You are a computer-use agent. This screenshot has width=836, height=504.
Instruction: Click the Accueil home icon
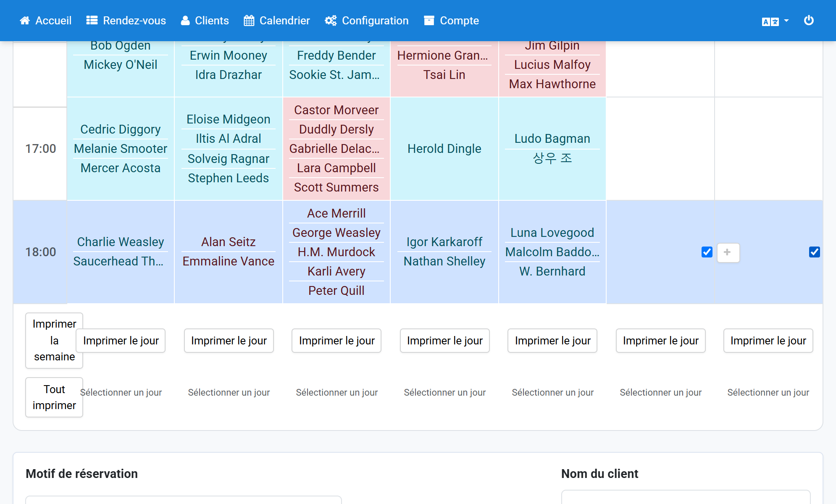pyautogui.click(x=25, y=21)
